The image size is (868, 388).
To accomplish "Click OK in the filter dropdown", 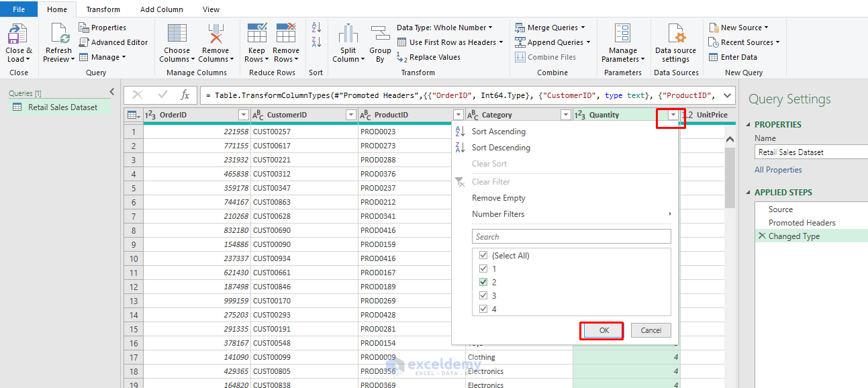I will 602,330.
